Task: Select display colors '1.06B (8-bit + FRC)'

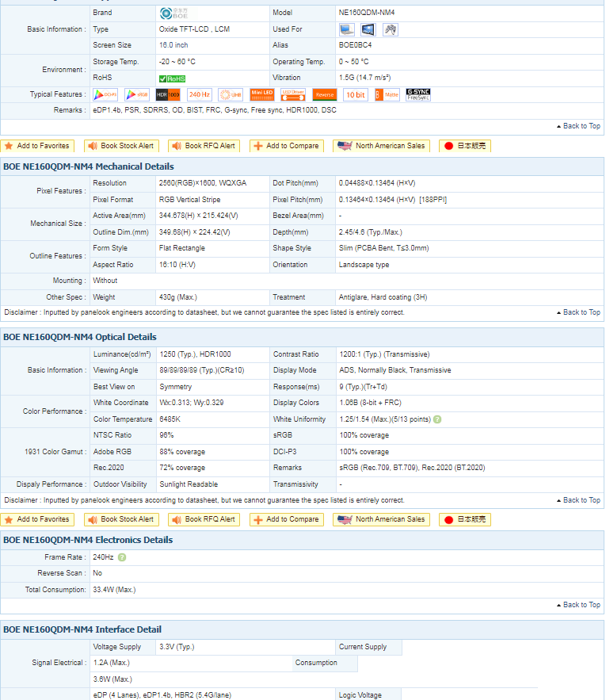Action: (371, 403)
